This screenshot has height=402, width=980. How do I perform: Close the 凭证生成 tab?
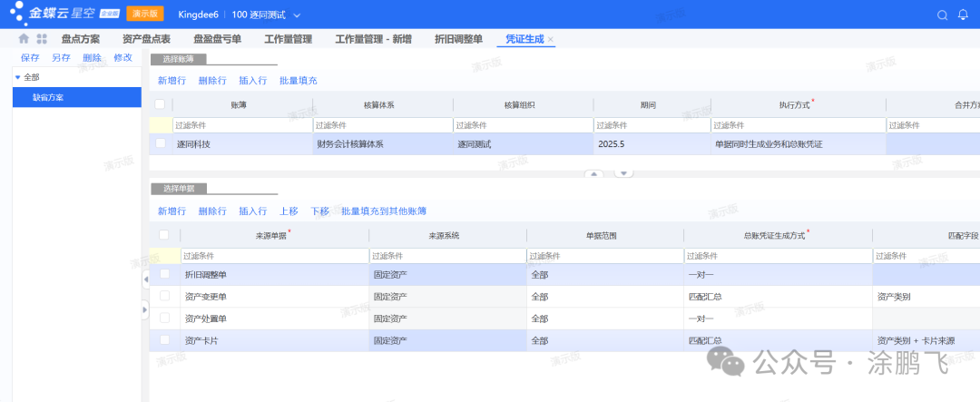pos(551,40)
